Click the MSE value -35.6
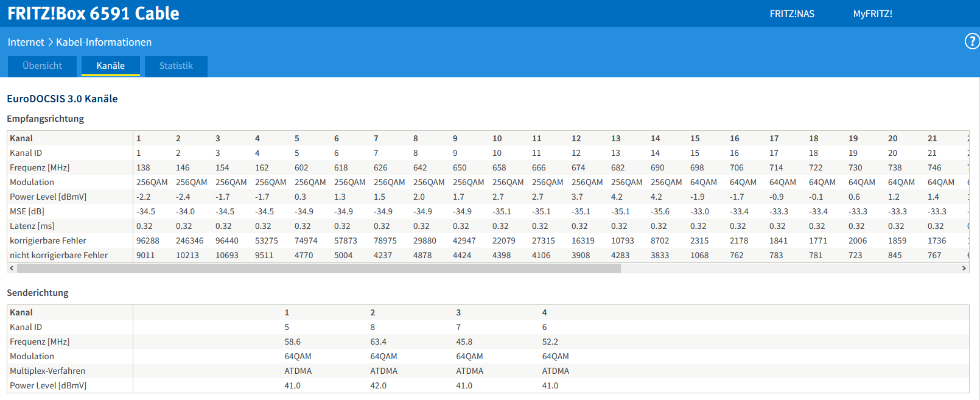Viewport: 980px width, 400px height. [660, 211]
